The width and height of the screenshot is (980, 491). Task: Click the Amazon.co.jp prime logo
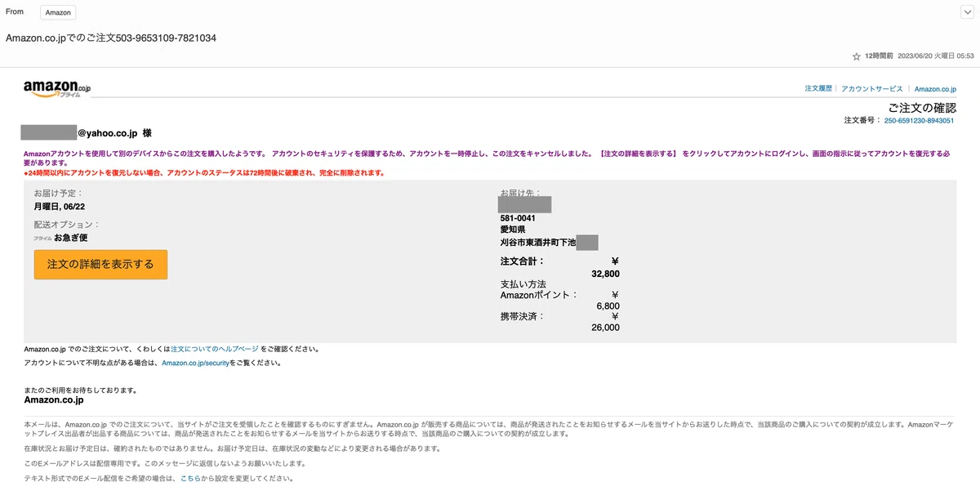coord(57,89)
